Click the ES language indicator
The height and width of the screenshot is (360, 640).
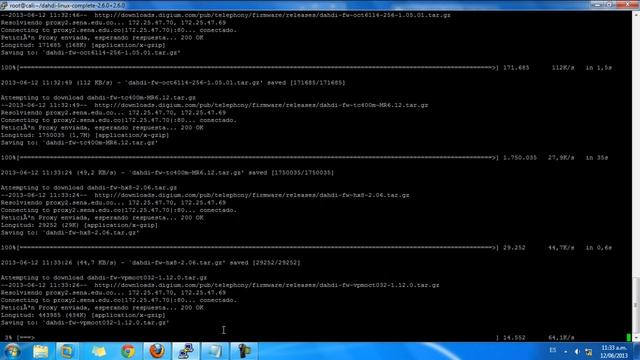552,350
